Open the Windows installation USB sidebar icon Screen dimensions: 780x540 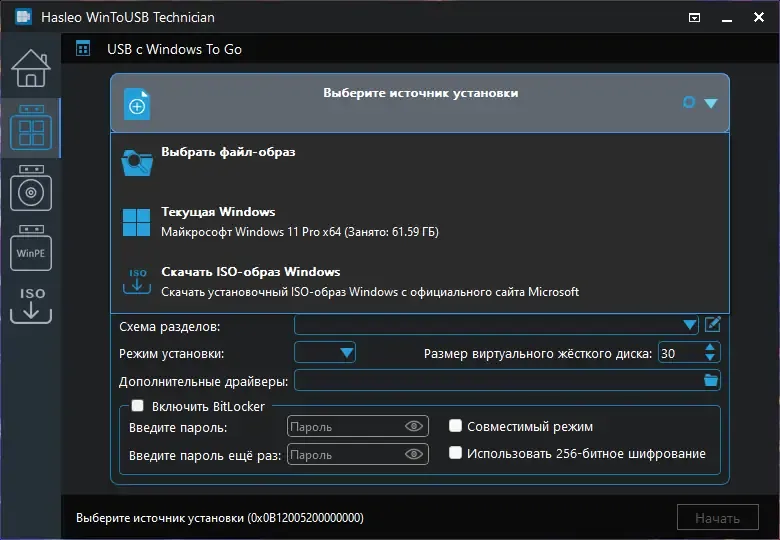tap(30, 188)
